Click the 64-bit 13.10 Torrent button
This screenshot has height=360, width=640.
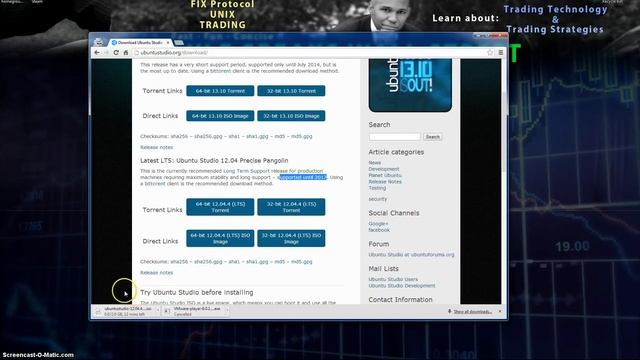[220, 91]
